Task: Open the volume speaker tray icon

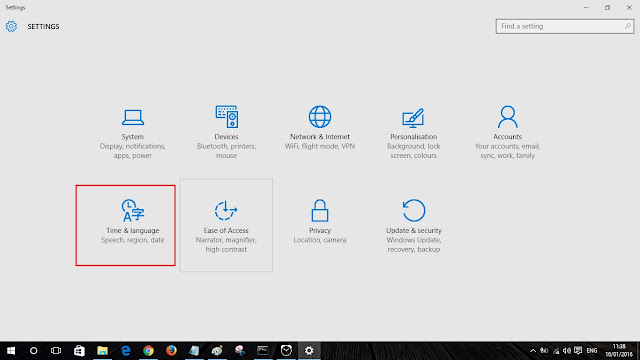Action: tap(567, 351)
